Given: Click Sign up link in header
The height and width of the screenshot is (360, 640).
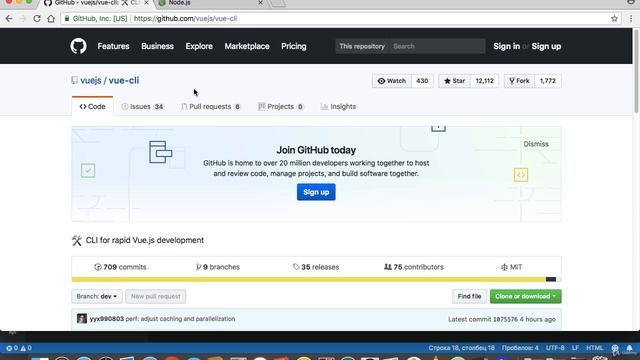Looking at the screenshot, I should 546,46.
